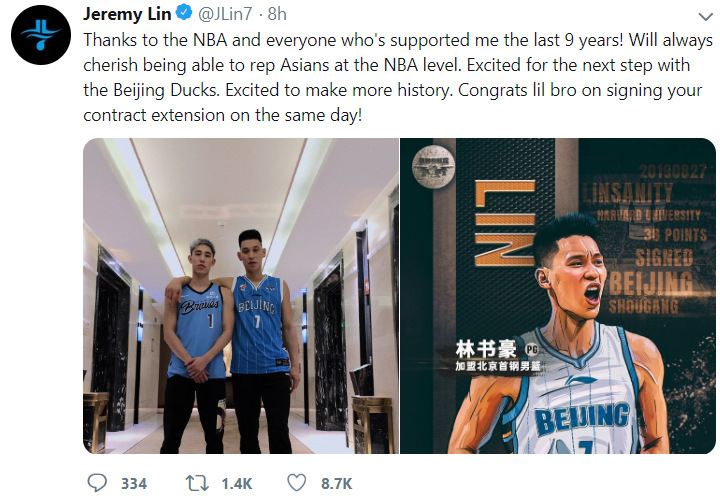Click the round medallion logo in graphic
Screen dimensions: 720x498
tap(433, 166)
